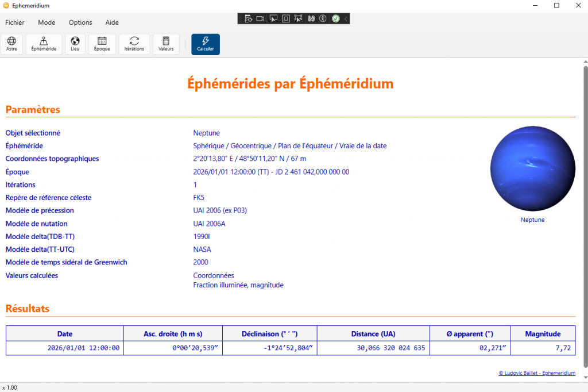Open the Astre selection panel
Screen dimensions: 588x392
click(x=11, y=44)
